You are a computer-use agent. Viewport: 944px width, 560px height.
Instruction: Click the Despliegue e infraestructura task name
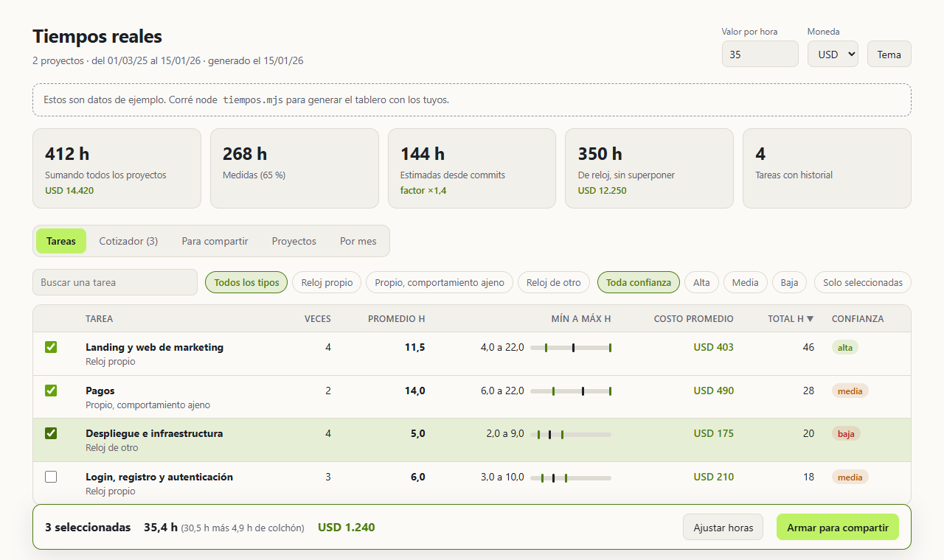(154, 433)
